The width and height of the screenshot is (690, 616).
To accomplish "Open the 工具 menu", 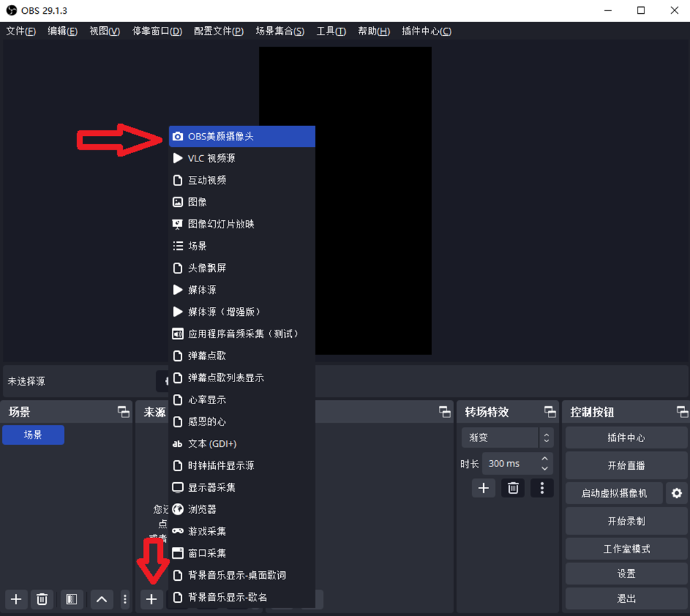I will [x=331, y=31].
